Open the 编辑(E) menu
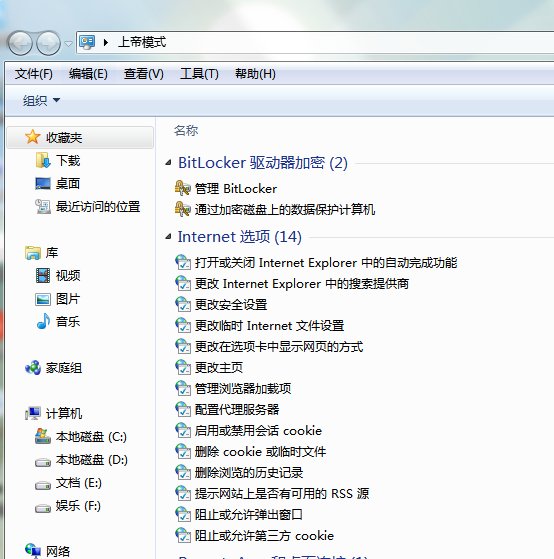Screen dimensions: 554x559 [88, 74]
